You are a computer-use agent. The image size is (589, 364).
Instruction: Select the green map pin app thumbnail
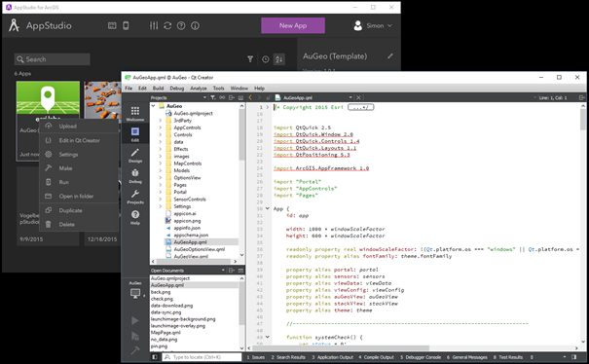[x=48, y=97]
